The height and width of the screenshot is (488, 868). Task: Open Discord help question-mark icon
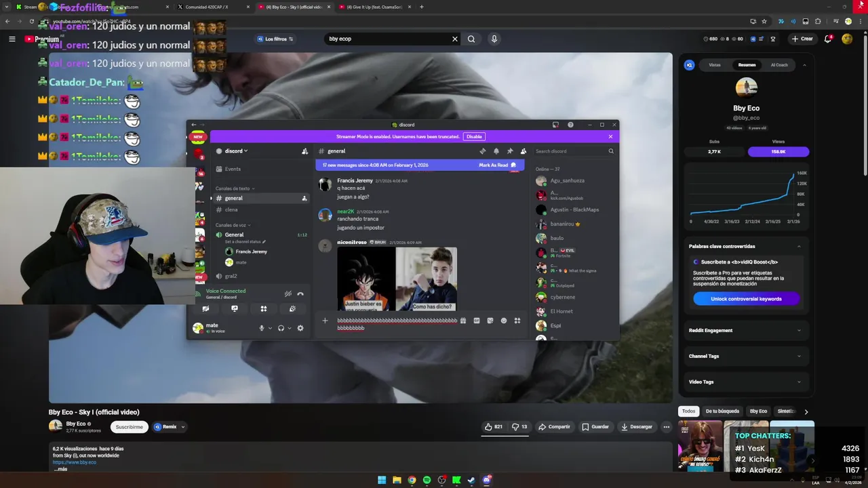click(x=570, y=125)
